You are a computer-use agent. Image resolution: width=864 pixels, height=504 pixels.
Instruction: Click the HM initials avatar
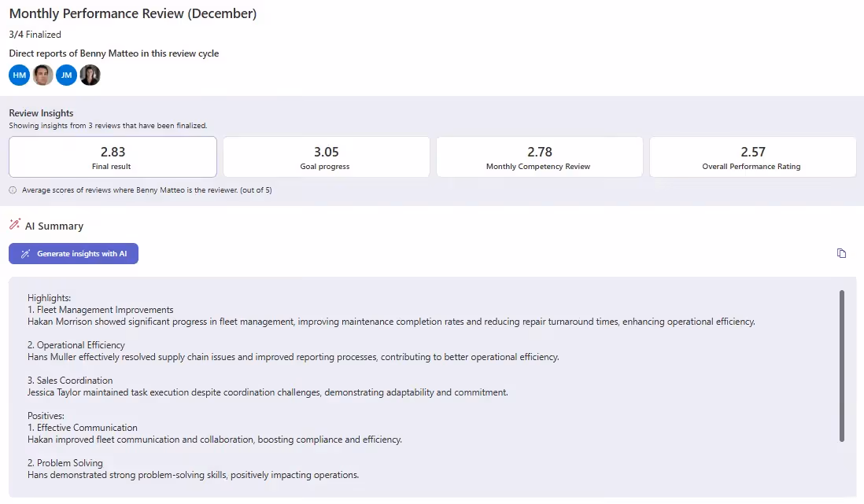pos(20,75)
